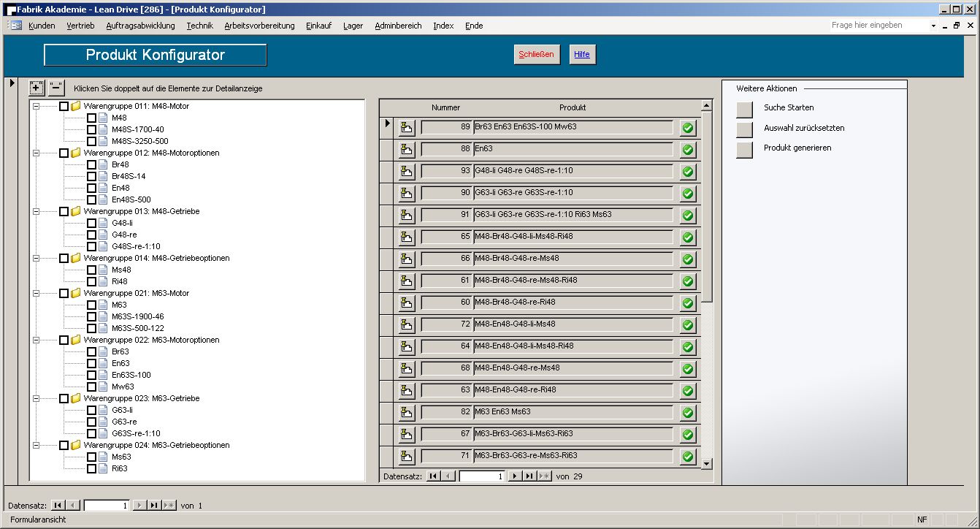Click the Auswahl zurücksetzen button
980x529 pixels.
pyautogui.click(x=744, y=129)
